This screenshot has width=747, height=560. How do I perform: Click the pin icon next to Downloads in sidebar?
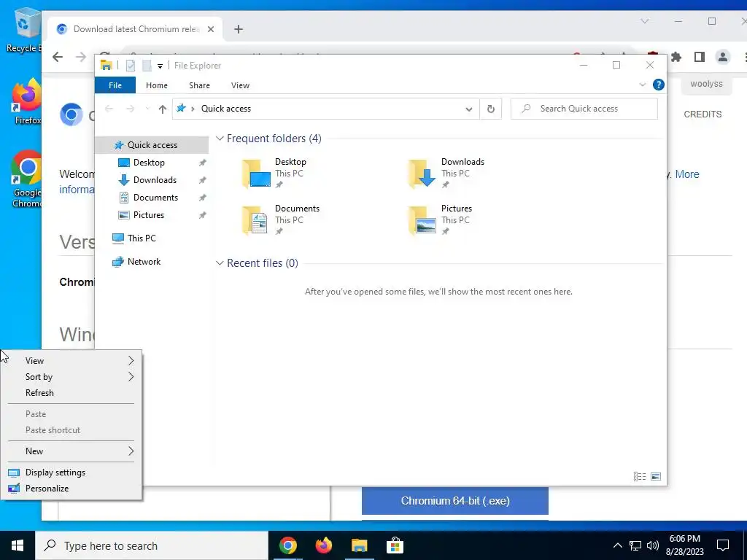(203, 181)
